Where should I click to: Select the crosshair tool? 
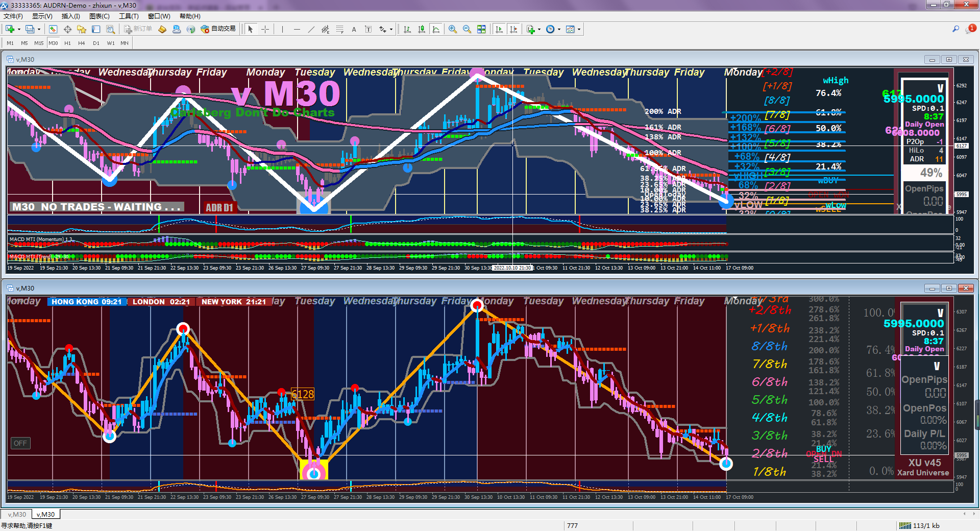click(x=265, y=29)
